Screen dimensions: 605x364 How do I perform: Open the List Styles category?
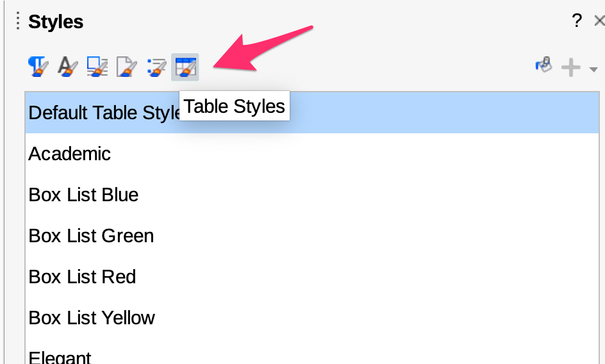point(156,66)
